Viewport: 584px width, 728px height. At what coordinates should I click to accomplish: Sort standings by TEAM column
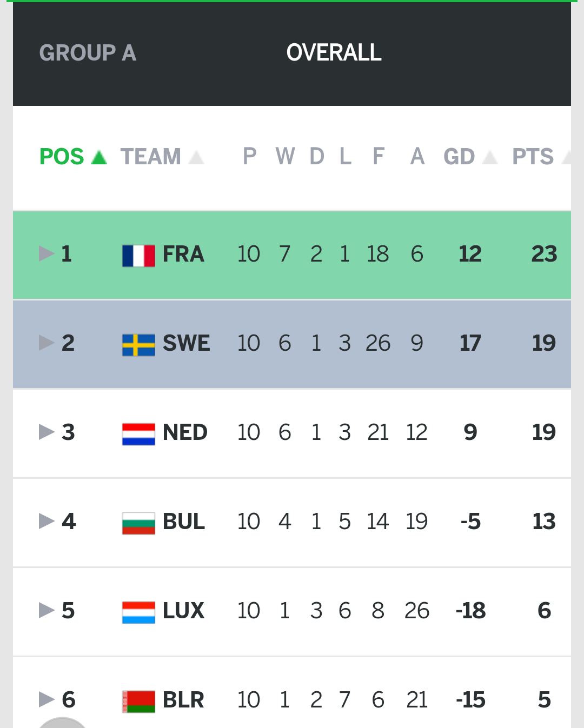point(161,157)
